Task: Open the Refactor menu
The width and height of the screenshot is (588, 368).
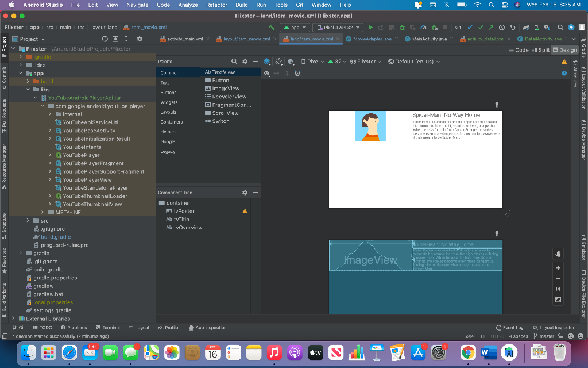Action: pyautogui.click(x=216, y=5)
